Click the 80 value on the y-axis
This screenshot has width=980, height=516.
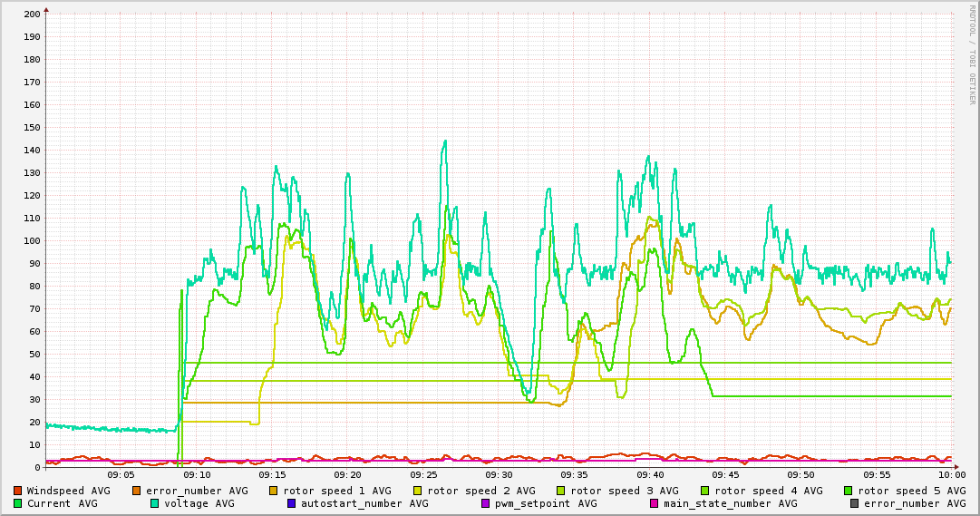coord(34,286)
